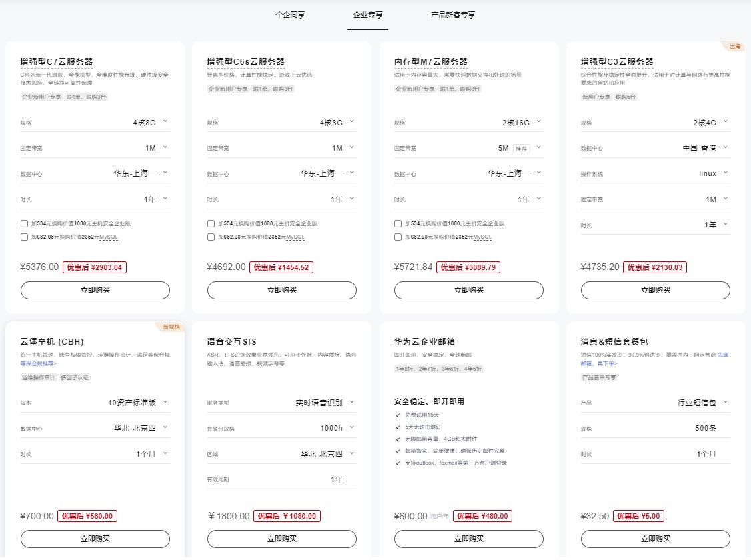Image resolution: width=751 pixels, height=560 pixels.
Task: Click the 增强型C6s云服务器 title
Action: coord(245,62)
